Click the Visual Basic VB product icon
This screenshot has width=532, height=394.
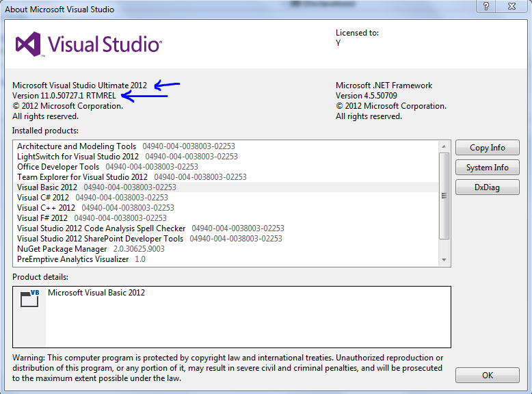click(x=29, y=298)
